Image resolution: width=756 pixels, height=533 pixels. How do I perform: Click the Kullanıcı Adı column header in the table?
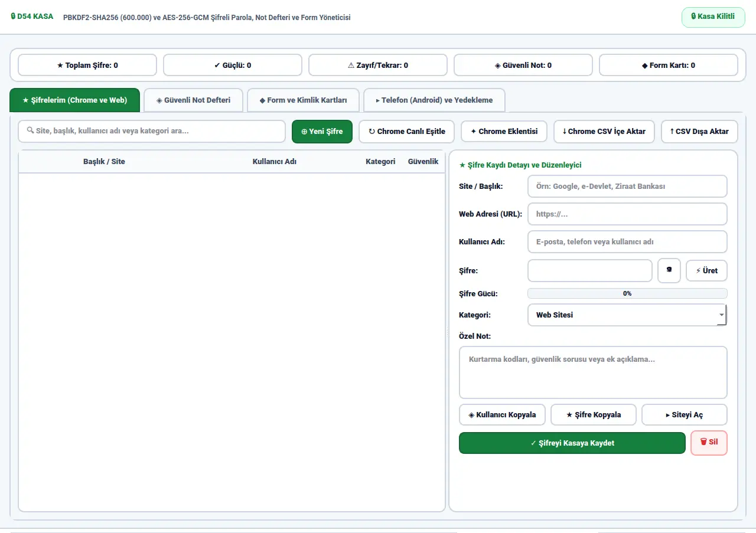click(274, 162)
